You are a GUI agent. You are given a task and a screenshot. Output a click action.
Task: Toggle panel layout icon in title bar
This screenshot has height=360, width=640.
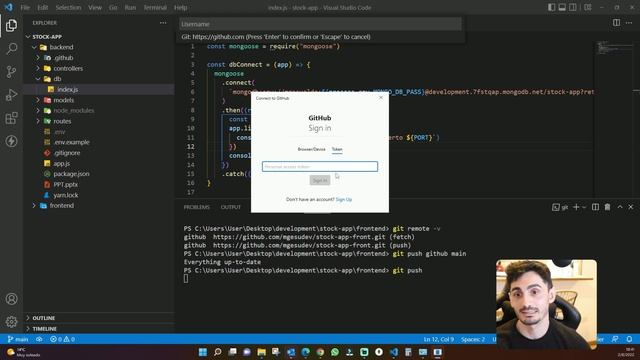click(562, 7)
